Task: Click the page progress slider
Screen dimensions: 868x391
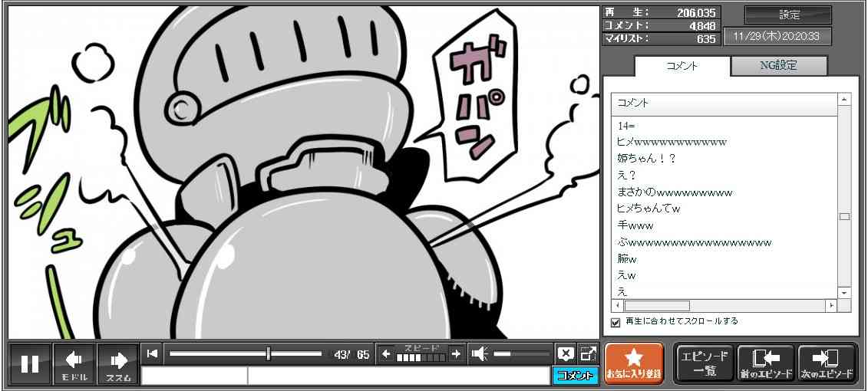Action: click(x=245, y=353)
